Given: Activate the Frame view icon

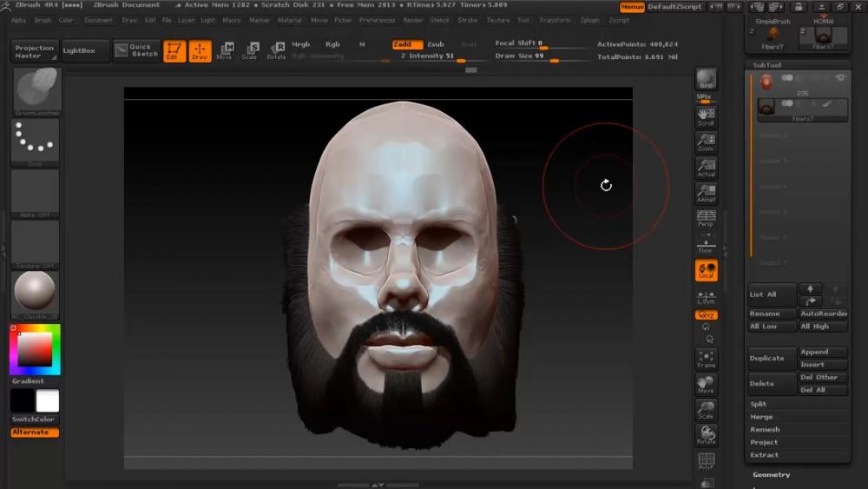Looking at the screenshot, I should [706, 358].
